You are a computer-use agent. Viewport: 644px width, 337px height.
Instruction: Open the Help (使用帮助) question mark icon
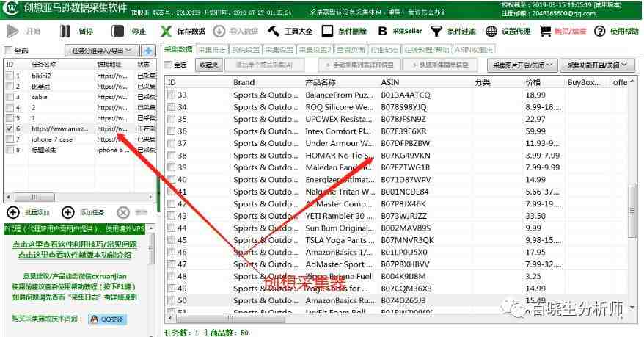click(x=600, y=32)
